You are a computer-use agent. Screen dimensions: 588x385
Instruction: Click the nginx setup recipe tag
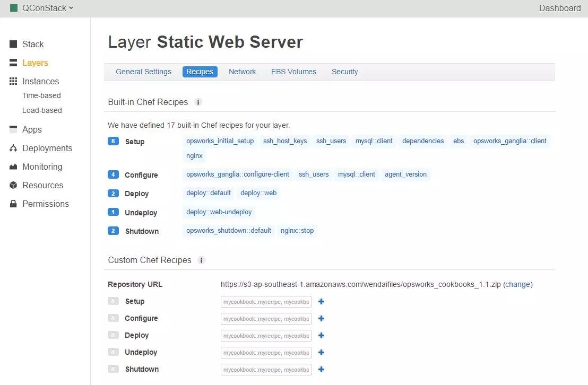click(x=194, y=156)
